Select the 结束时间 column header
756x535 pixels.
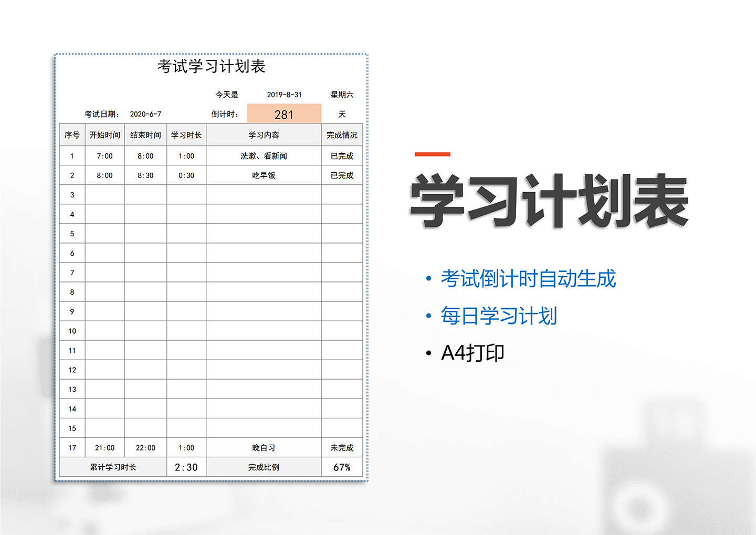point(145,134)
